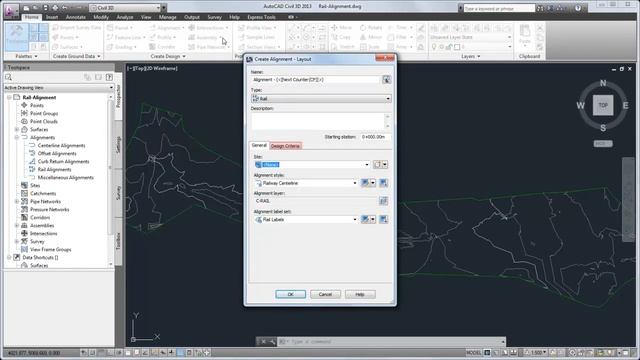
Task: Open the Unsaved Layer State dropdown
Action: point(471,37)
